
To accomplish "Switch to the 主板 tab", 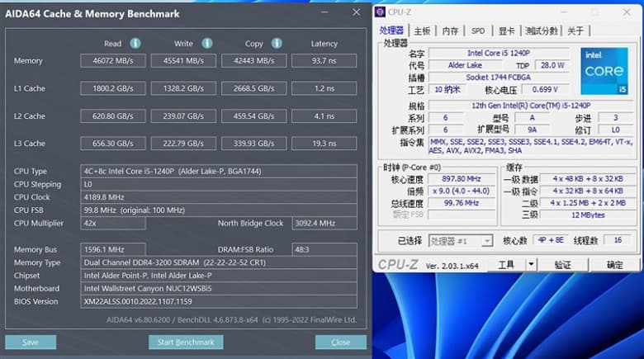I will click(422, 31).
